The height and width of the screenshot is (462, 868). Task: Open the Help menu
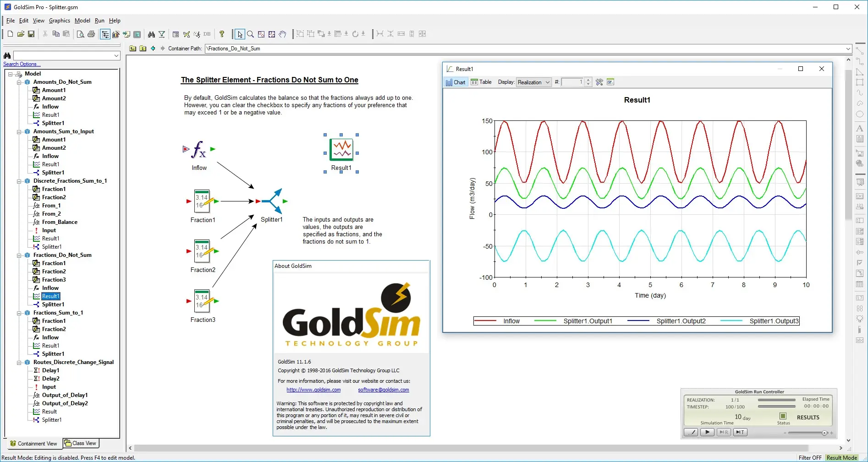[115, 21]
